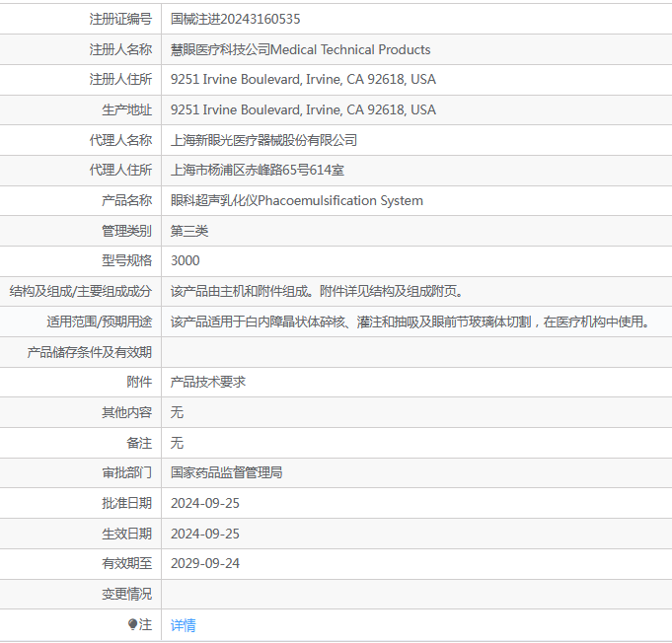Click the expiry date 2029-09-24

(205, 563)
